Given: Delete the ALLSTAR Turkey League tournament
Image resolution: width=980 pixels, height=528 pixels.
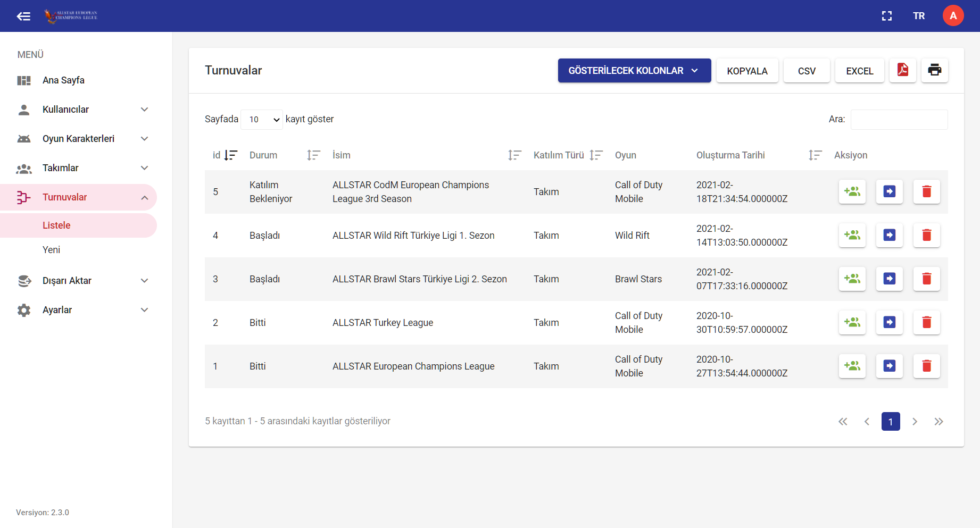Looking at the screenshot, I should [x=927, y=322].
